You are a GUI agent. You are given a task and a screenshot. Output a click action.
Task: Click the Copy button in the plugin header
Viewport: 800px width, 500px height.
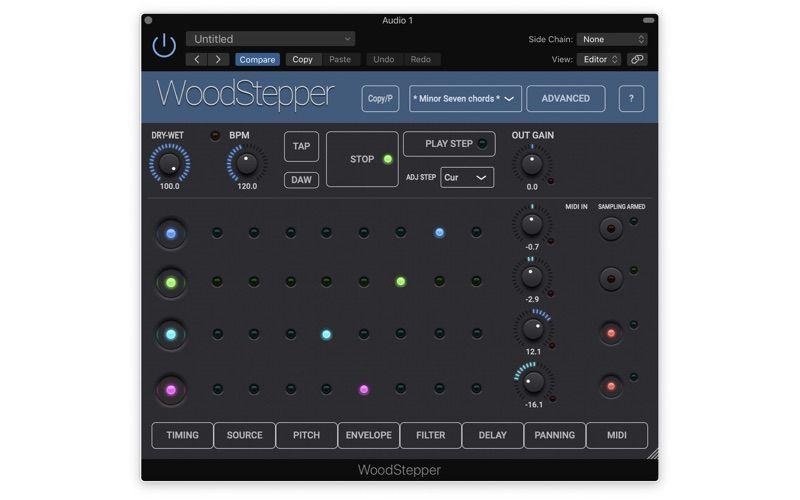tap(303, 59)
